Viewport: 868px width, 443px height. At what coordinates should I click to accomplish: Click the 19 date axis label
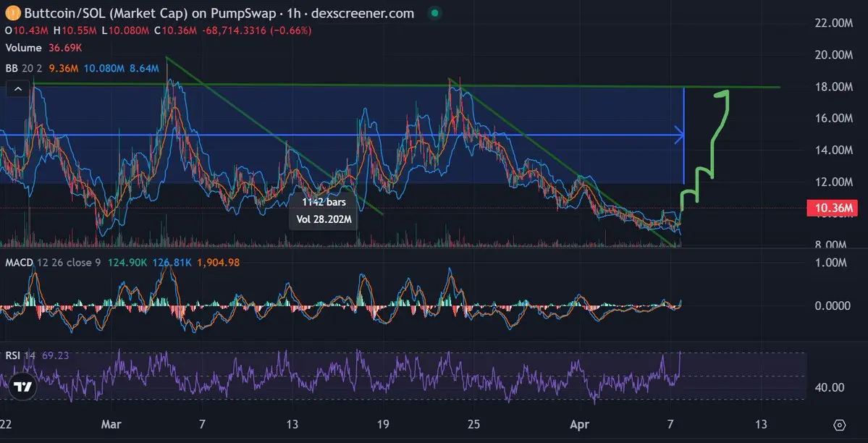pos(383,424)
